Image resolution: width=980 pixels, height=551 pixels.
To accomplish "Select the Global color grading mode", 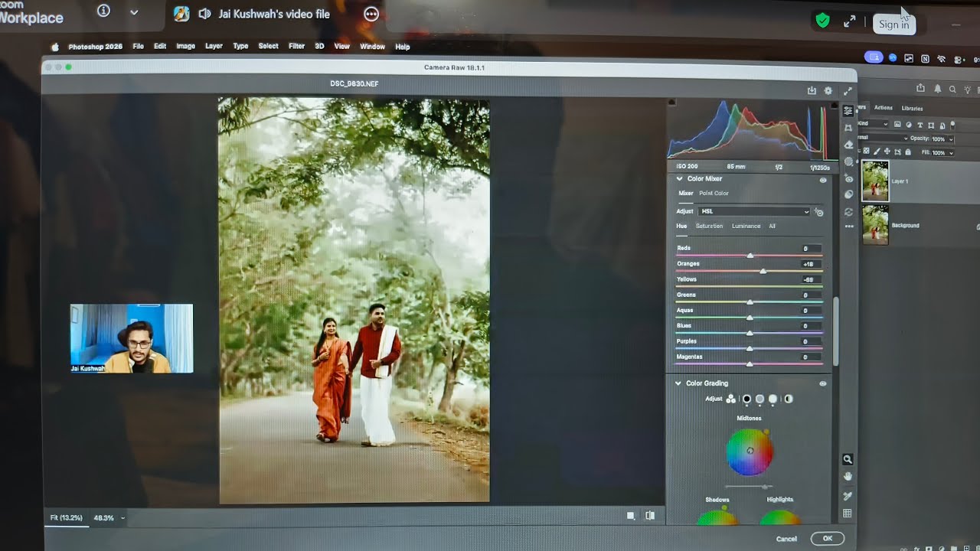I will click(x=789, y=399).
